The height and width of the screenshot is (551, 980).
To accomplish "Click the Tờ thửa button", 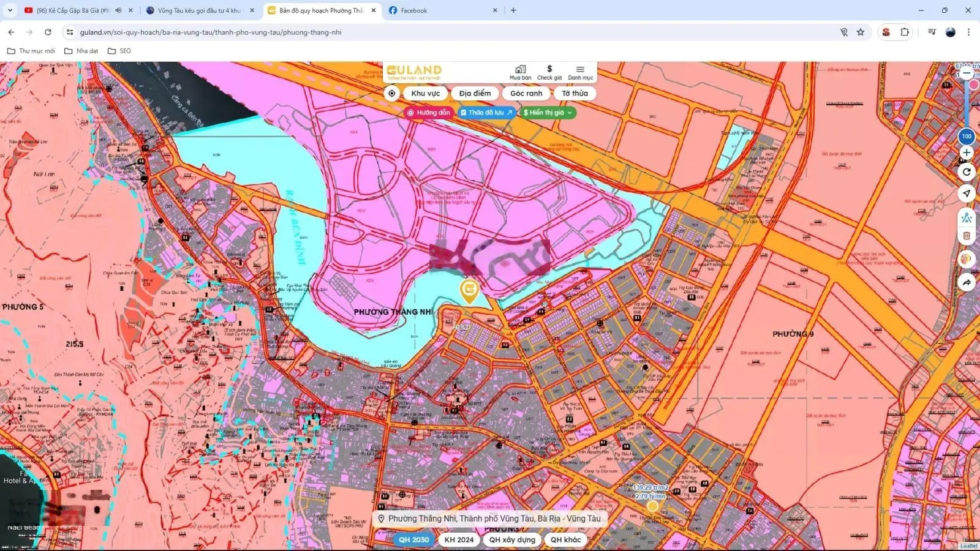I will coord(575,94).
